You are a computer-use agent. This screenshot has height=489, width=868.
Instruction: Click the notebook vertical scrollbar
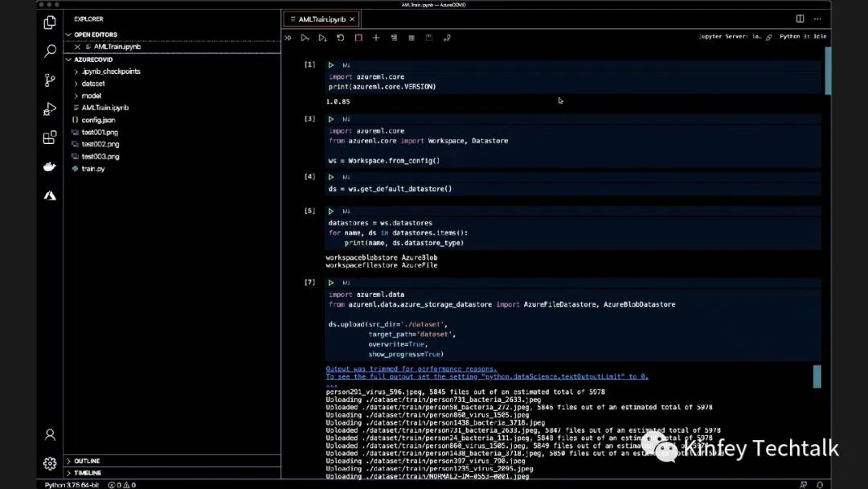click(828, 71)
